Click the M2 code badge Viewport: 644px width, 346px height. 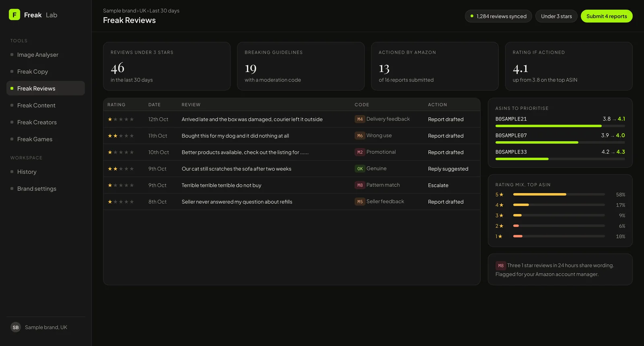coord(360,152)
